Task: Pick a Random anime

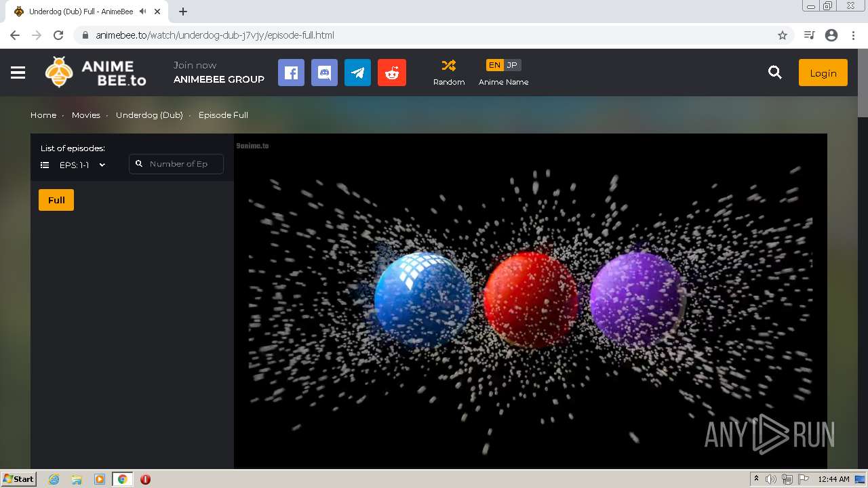Action: (449, 73)
